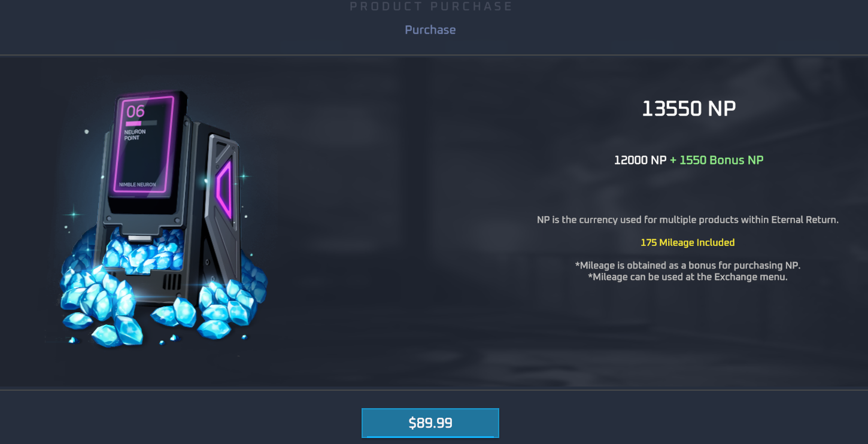Viewport: 868px width, 444px height.
Task: Click the sparkle star left of container
Action: (x=74, y=214)
